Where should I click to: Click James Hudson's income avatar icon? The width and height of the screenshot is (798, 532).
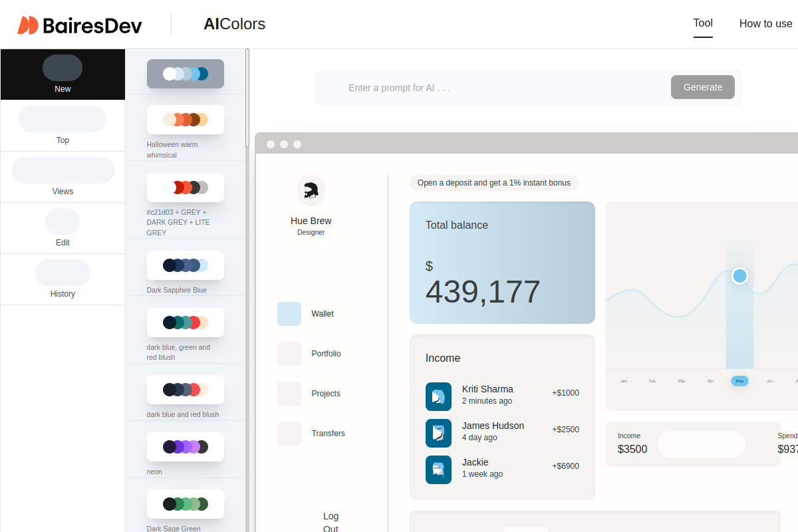pos(438,433)
